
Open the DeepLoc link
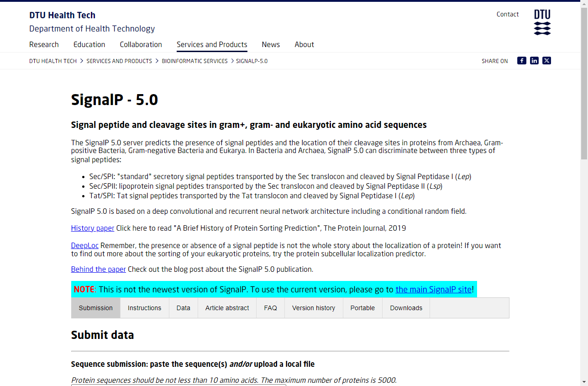(85, 245)
